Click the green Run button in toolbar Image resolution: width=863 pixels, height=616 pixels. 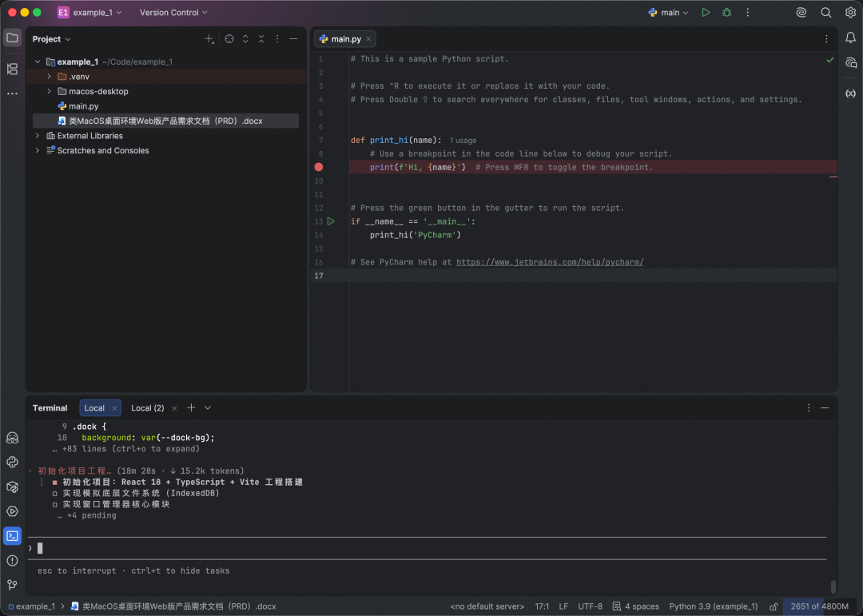coord(706,13)
